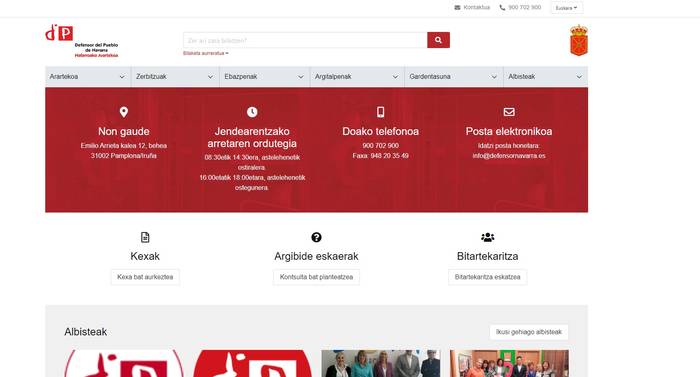Expand the Argitalpenak menu
700x377 pixels.
[x=357, y=77]
